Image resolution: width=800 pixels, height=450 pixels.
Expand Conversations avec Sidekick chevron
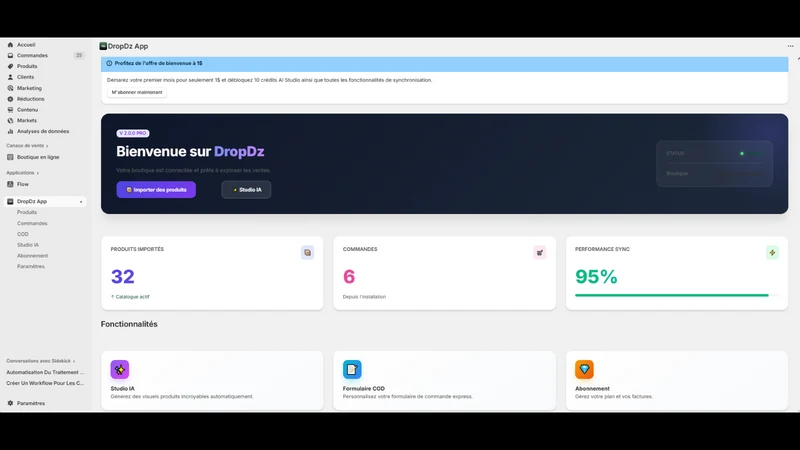[74, 361]
